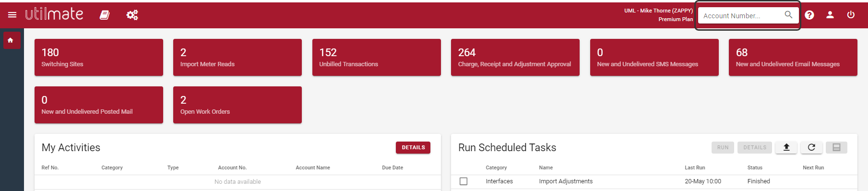868x191 pixels.
Task: Click the search magnifier icon
Action: click(x=788, y=15)
